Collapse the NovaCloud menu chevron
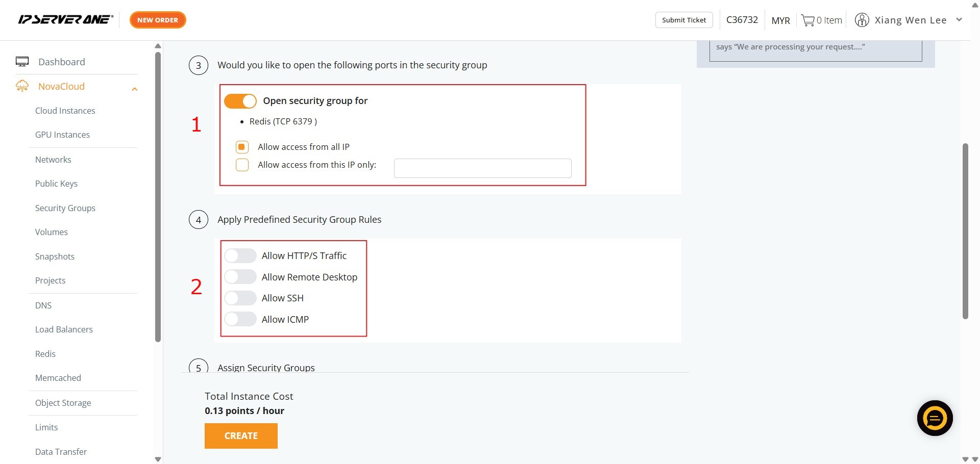 [135, 89]
